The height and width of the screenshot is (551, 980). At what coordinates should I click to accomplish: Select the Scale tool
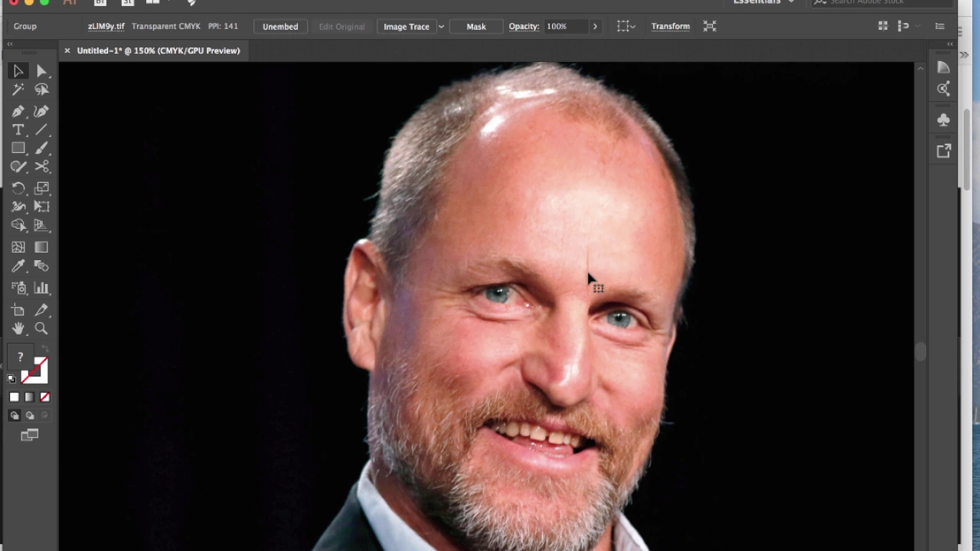point(41,187)
